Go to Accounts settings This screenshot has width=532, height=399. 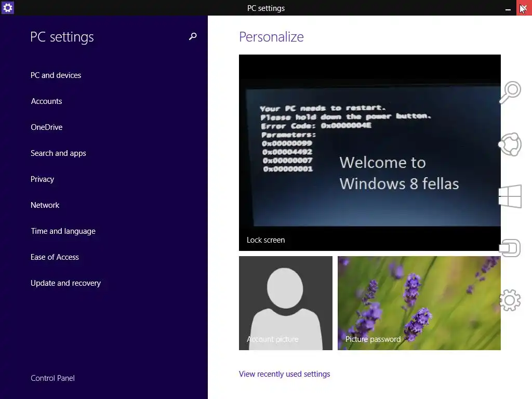tap(46, 101)
